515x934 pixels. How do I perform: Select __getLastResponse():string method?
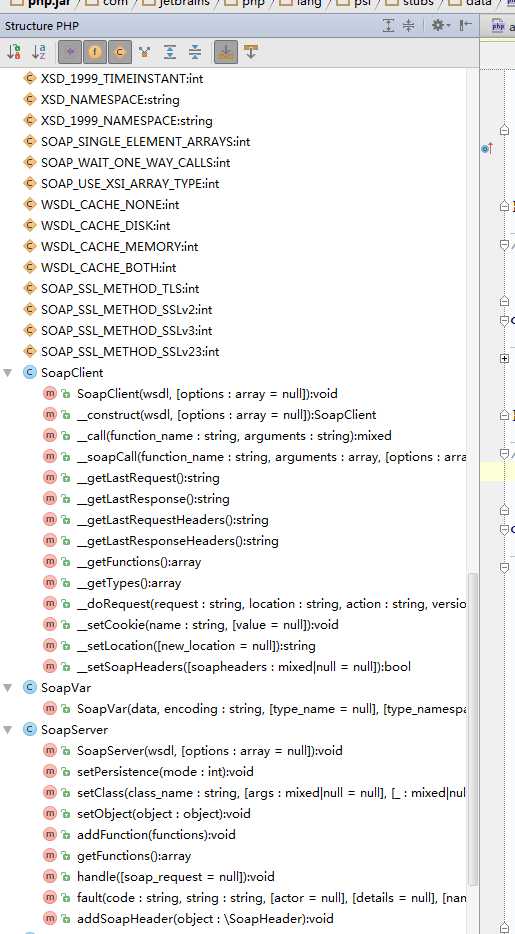click(153, 499)
